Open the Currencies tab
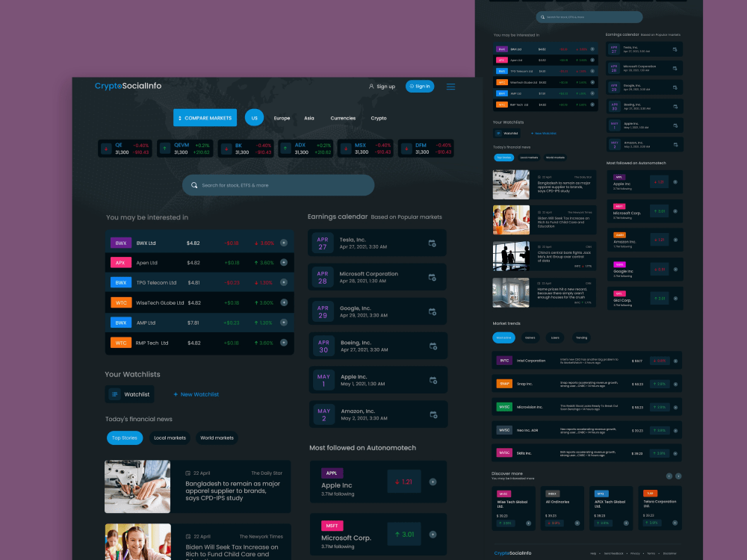747x560 pixels. click(x=343, y=118)
